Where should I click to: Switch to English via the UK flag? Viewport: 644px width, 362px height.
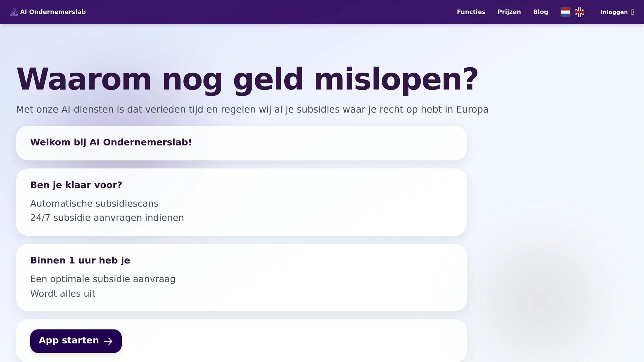click(x=580, y=12)
